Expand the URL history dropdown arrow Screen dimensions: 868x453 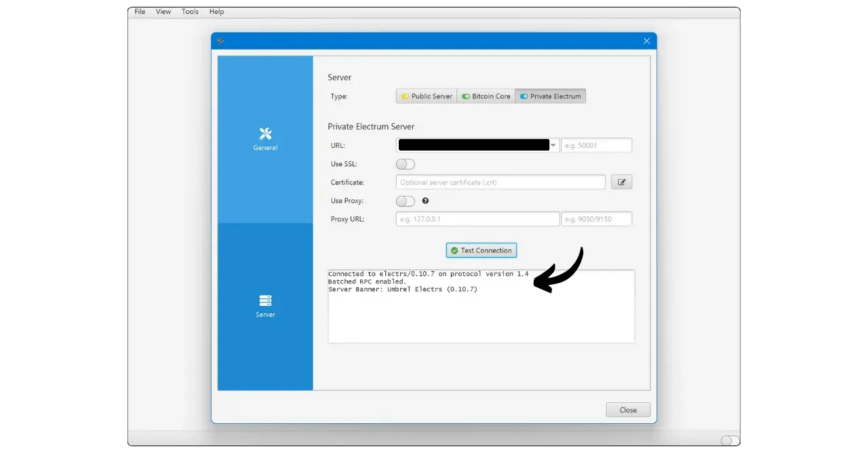(x=554, y=145)
